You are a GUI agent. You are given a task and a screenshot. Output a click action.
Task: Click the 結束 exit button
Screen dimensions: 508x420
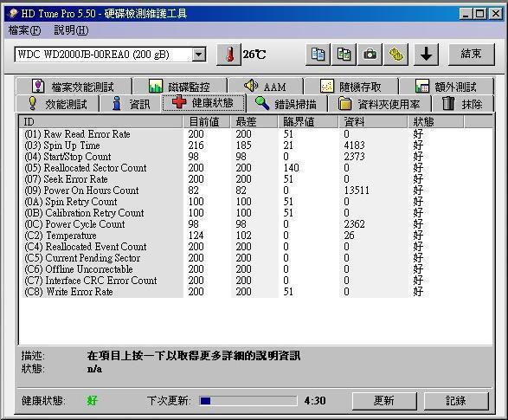(472, 54)
